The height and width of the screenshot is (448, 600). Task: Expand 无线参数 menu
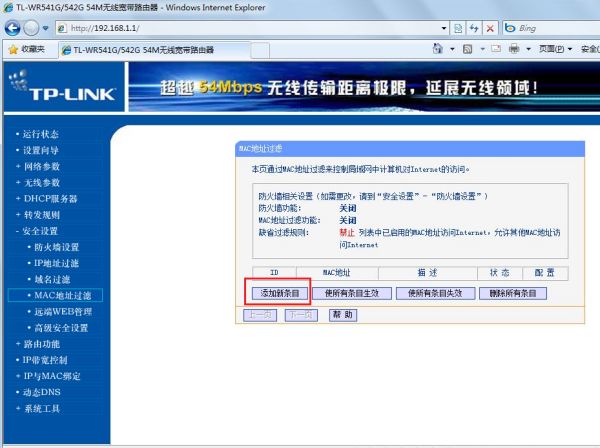(x=42, y=182)
